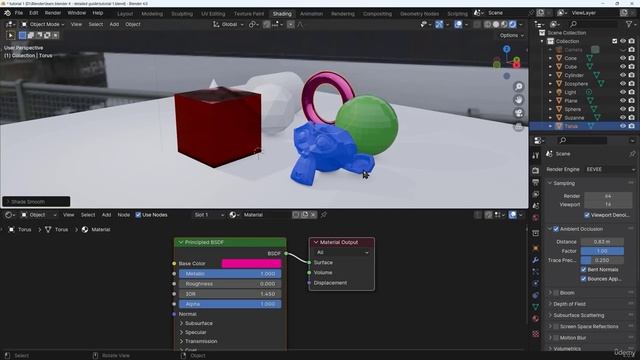Unlink the Material data-block X icon
Image resolution: width=640 pixels, height=360 pixels.
point(313,215)
